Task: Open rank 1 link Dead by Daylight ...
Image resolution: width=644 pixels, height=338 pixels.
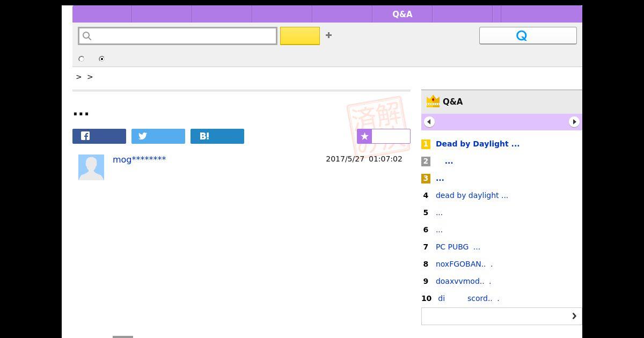Action: [x=478, y=144]
